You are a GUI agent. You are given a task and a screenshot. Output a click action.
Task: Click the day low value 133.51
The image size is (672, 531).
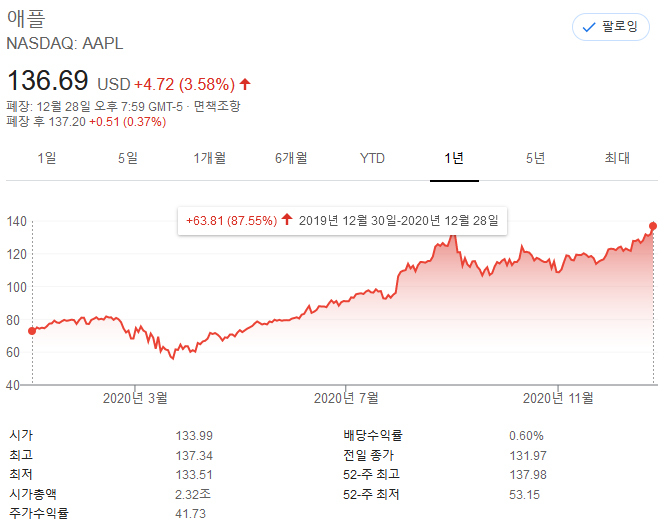(194, 475)
